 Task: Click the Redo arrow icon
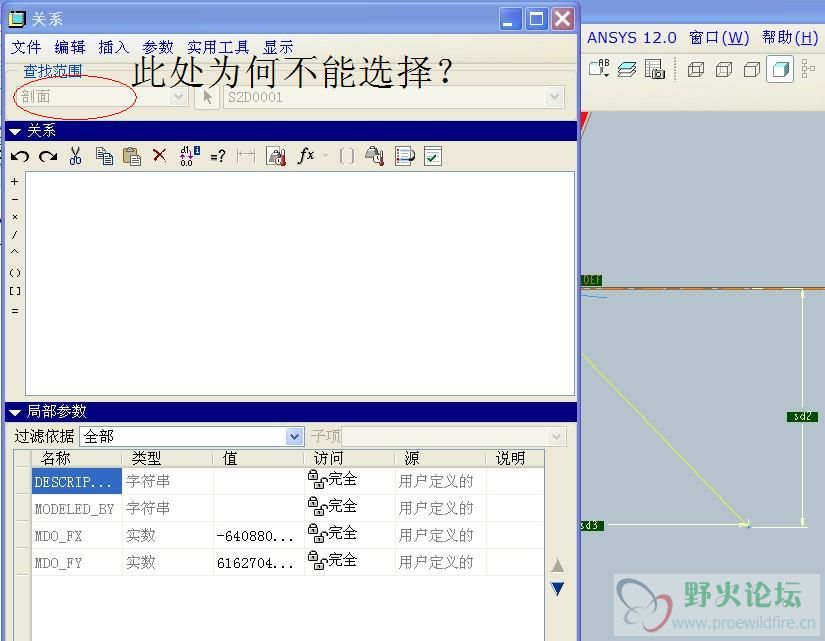coord(48,156)
